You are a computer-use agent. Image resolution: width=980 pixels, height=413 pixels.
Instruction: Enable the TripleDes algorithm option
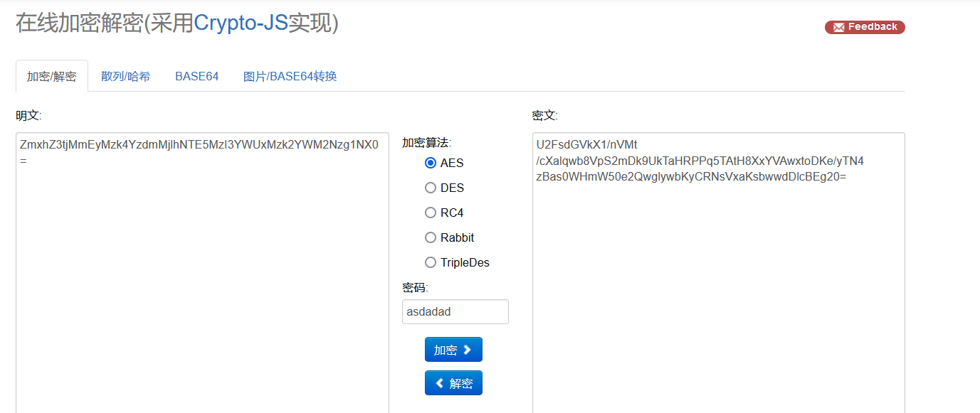click(431, 262)
